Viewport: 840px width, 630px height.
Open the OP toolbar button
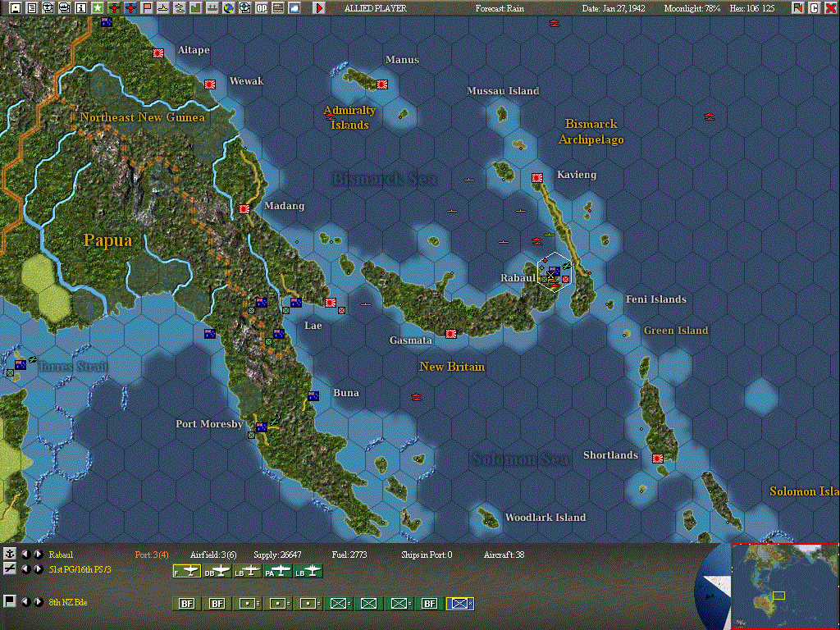click(262, 8)
